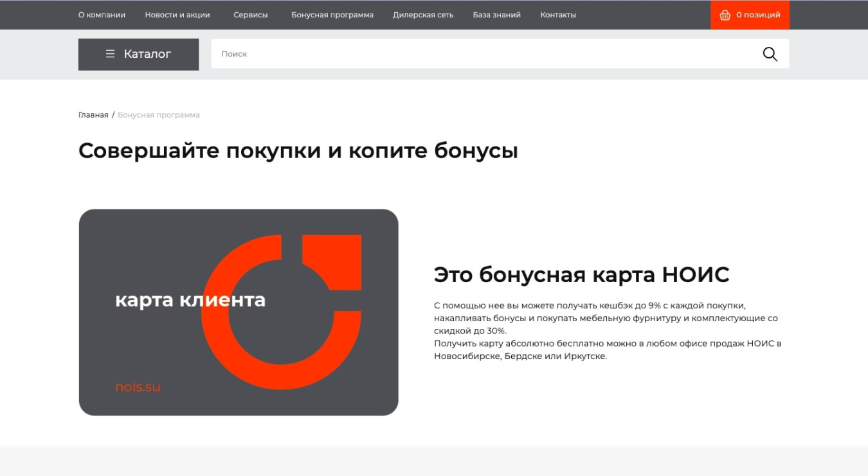Open the Сервисы menu item
The image size is (868, 476).
(x=250, y=15)
